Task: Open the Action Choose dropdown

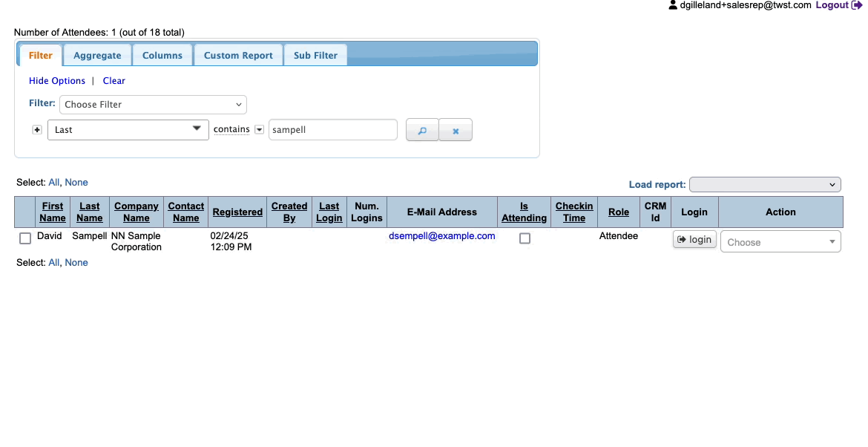Action: [x=780, y=241]
